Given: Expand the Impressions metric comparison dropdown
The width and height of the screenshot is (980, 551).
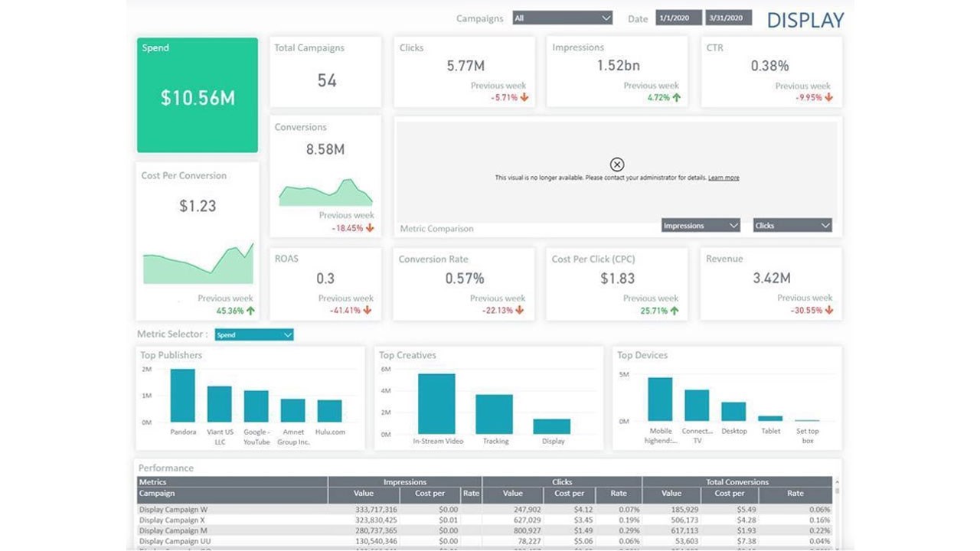Looking at the screenshot, I should click(701, 226).
